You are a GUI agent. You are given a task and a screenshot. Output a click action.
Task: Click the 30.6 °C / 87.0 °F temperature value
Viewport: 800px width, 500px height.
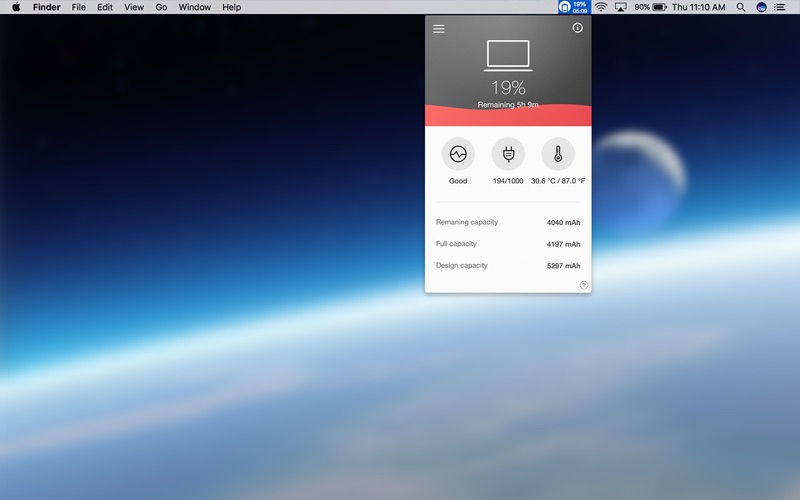558,181
